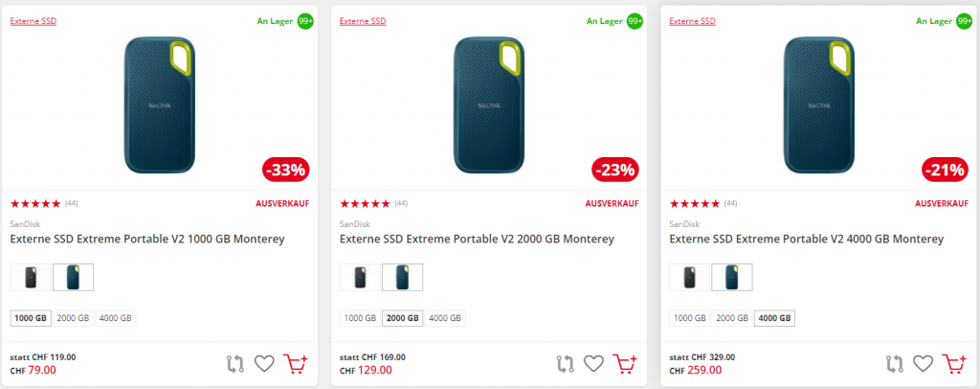View the 4000 GB SSD product image
This screenshot has height=389, width=980.
(817, 104)
